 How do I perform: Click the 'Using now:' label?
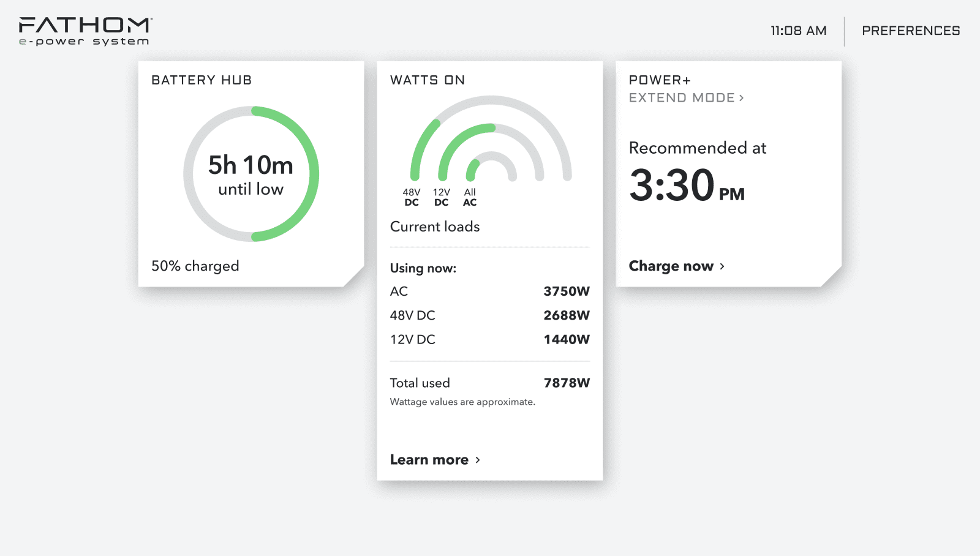[x=423, y=268]
